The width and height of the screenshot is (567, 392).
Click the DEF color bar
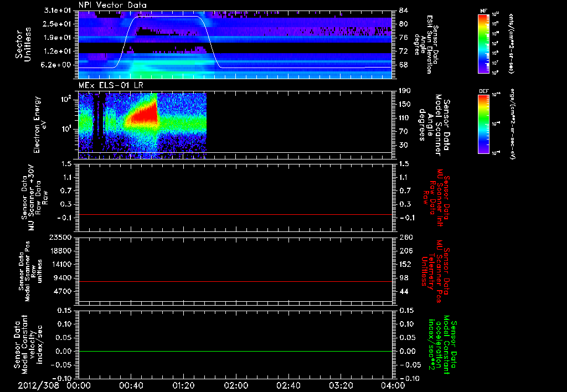(484, 123)
